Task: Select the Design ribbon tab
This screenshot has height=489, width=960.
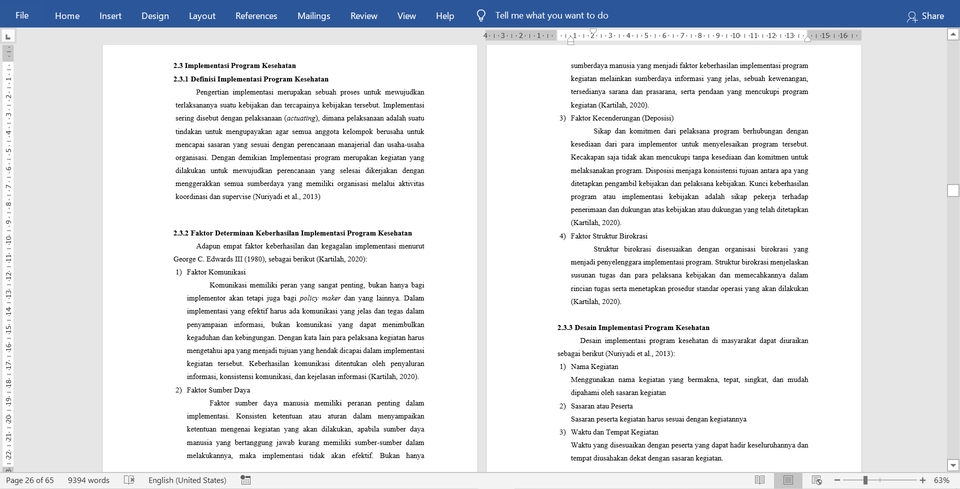Action: point(155,16)
